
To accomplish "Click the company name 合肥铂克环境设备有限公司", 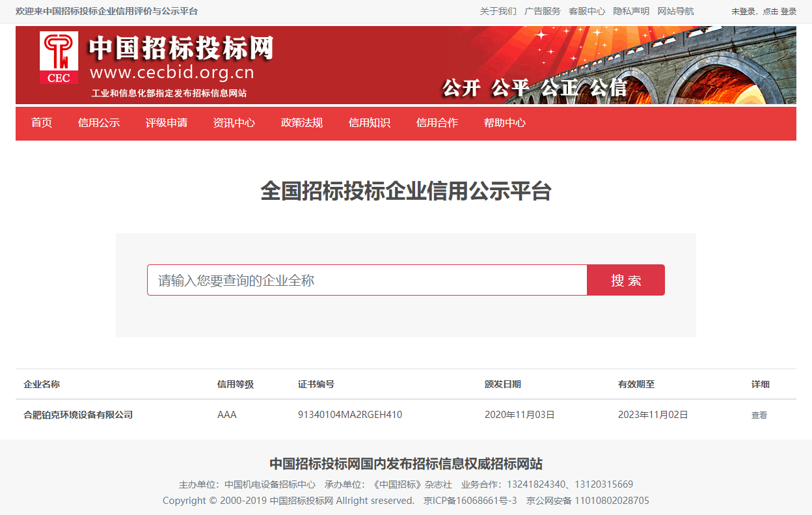I will tap(77, 414).
